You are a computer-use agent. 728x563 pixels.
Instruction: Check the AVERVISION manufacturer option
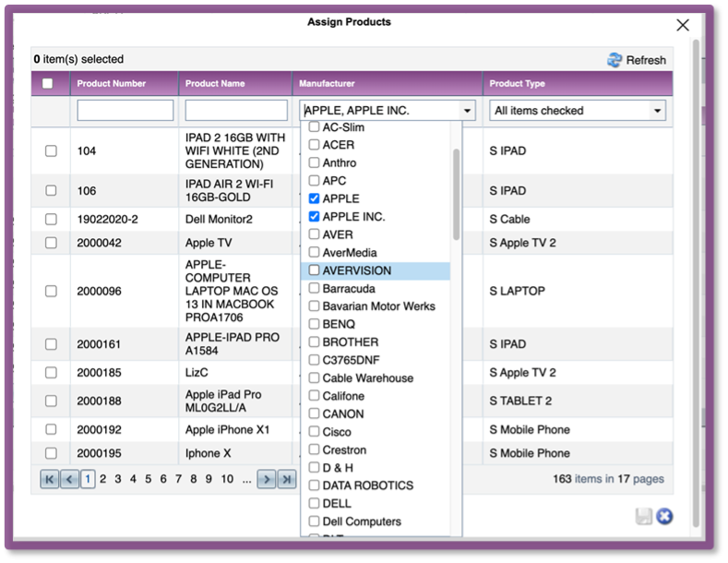315,270
